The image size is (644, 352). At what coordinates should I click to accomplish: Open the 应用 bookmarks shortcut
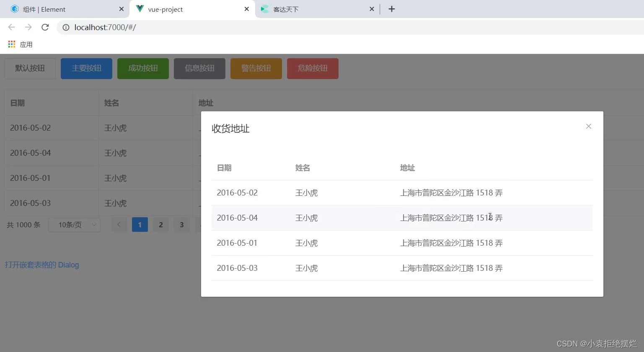(20, 44)
